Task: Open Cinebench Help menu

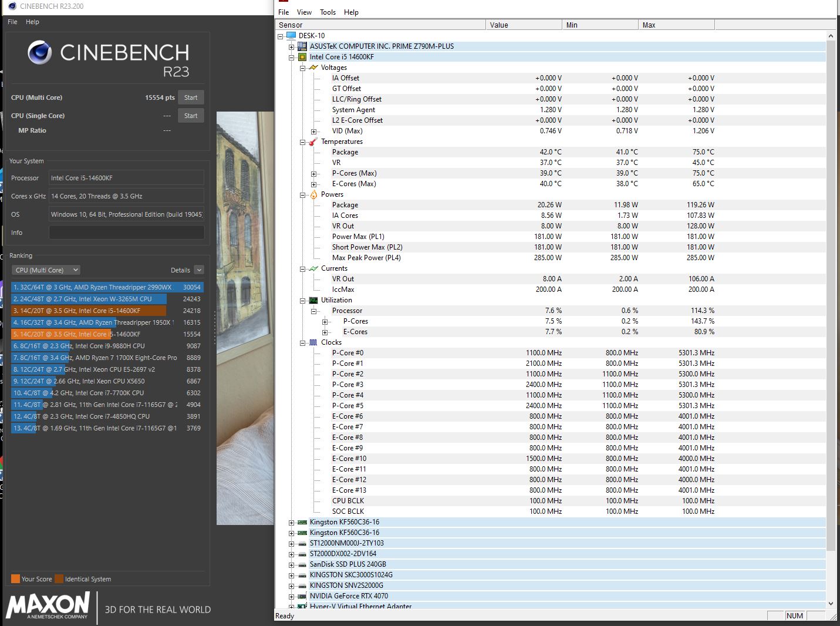Action: tap(32, 22)
